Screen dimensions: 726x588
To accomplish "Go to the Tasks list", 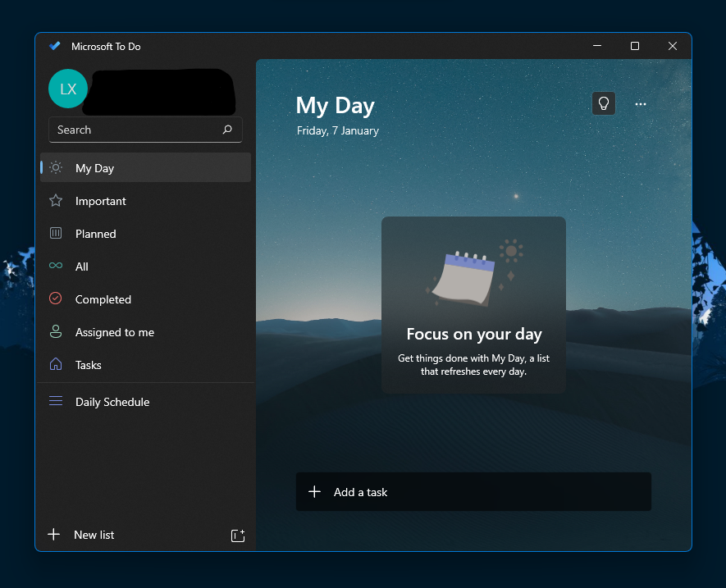I will 145,365.
